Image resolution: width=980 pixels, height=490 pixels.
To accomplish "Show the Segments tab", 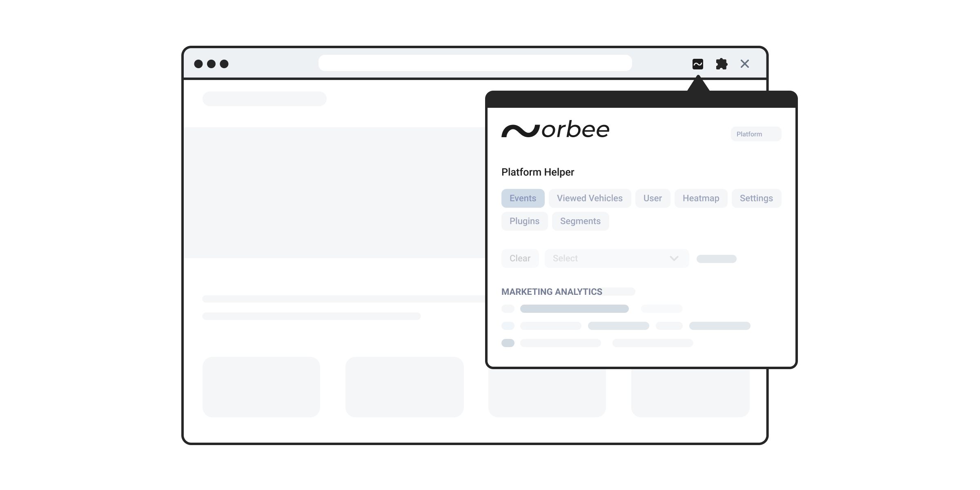I will 580,221.
